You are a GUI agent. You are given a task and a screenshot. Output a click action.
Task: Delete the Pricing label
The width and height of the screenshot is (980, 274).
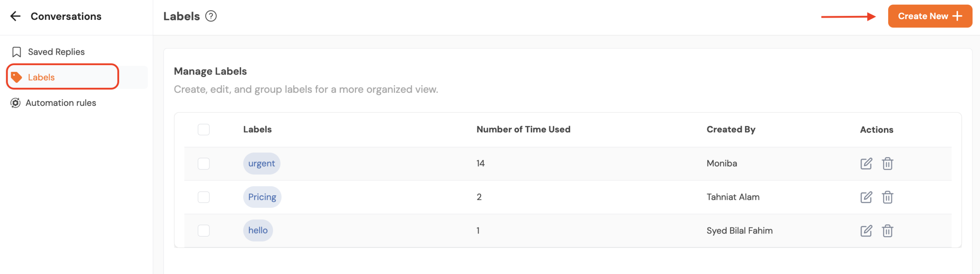point(887,197)
